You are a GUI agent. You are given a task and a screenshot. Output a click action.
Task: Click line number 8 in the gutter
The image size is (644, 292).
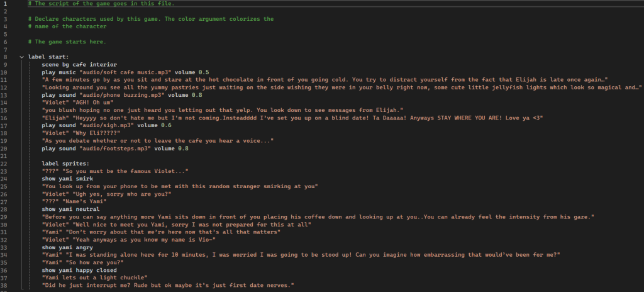5,57
